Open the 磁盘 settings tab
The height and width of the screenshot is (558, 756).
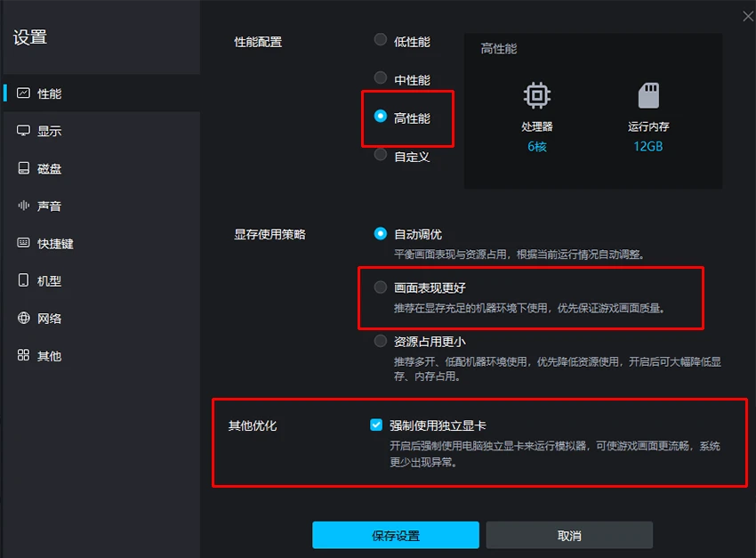(101, 168)
